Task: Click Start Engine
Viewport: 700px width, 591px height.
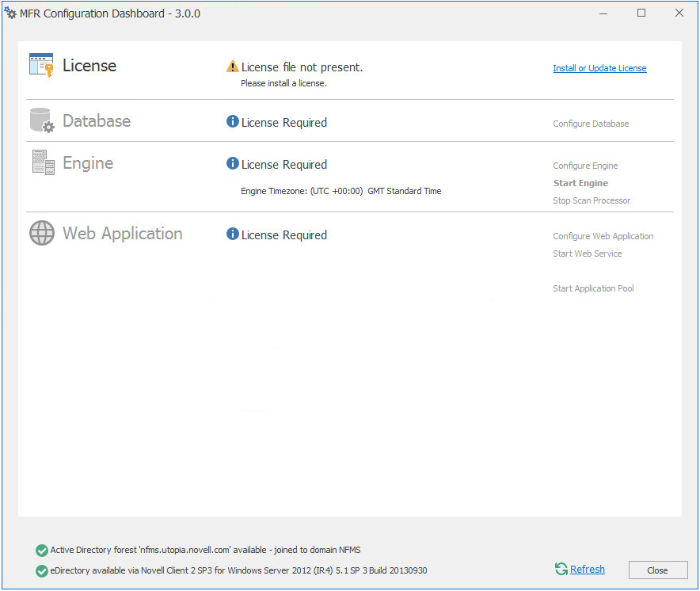Action: [580, 183]
